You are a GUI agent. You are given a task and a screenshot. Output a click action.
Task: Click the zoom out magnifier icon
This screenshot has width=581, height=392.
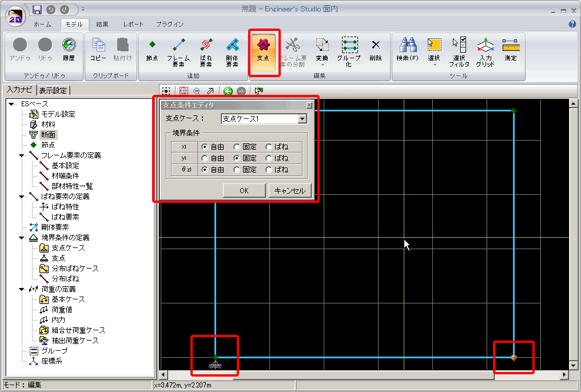click(x=196, y=91)
